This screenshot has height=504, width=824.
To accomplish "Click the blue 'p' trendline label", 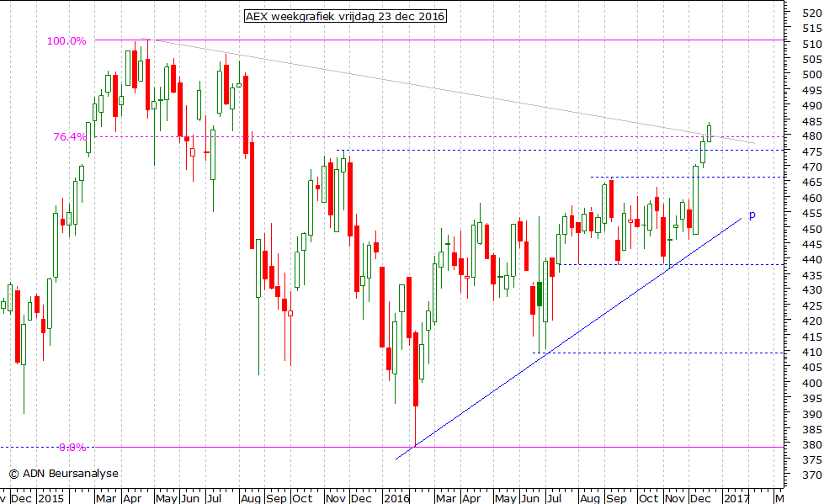I will coord(752,215).
